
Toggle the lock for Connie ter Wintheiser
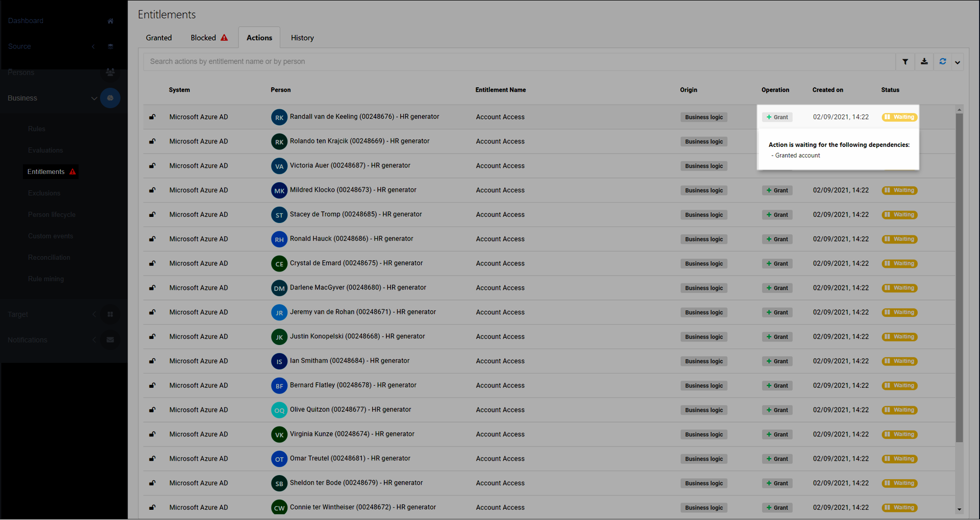click(x=152, y=507)
